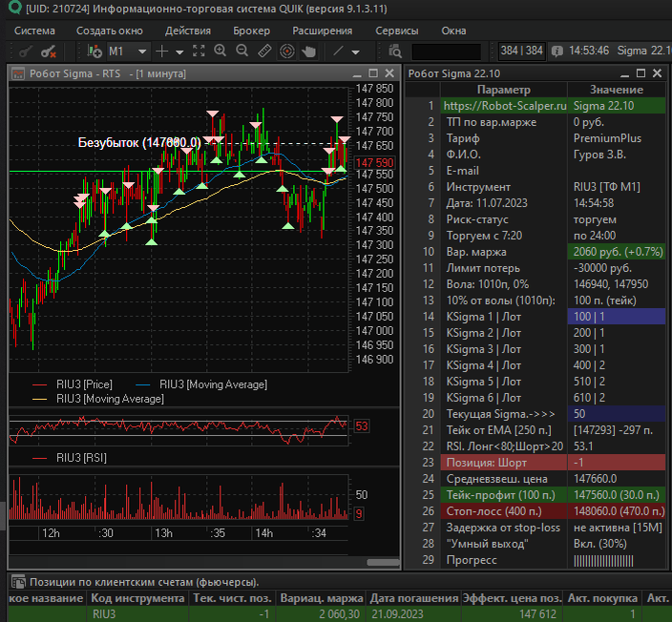Click the RSI value 53 label
The height and width of the screenshot is (622, 672).
(x=361, y=426)
